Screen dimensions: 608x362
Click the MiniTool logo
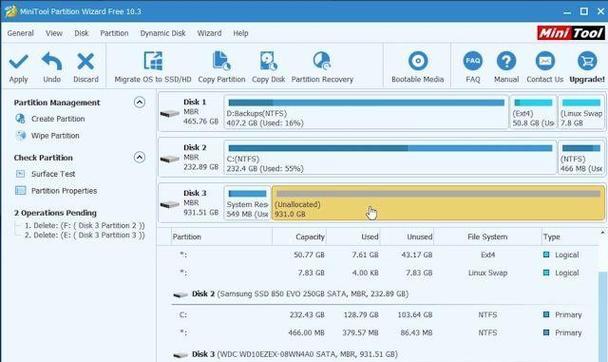pyautogui.click(x=571, y=33)
